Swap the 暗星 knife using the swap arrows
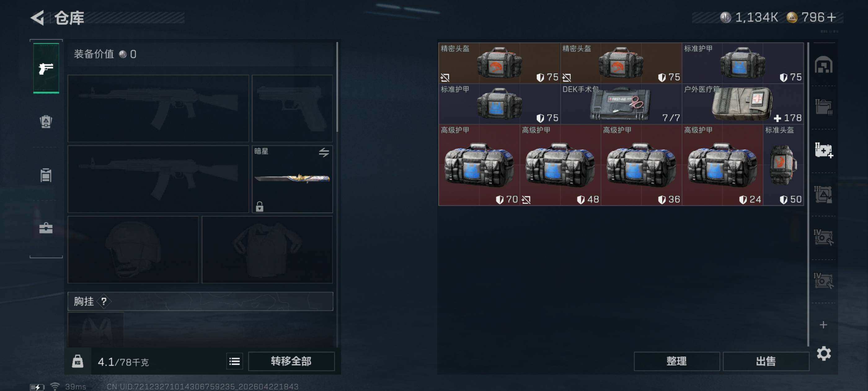Viewport: 868px width, 391px height. coord(324,152)
